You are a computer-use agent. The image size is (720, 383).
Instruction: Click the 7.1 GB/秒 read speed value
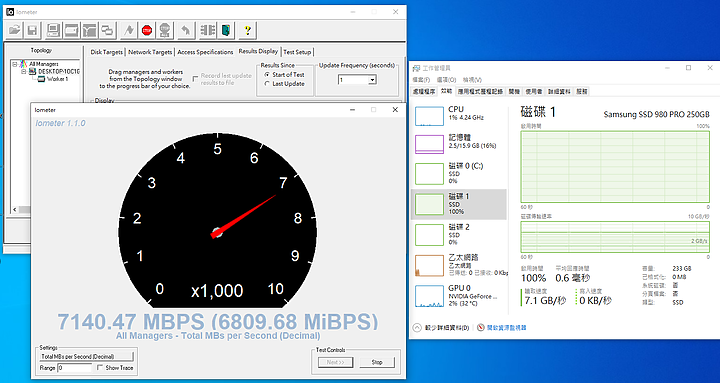coord(546,301)
